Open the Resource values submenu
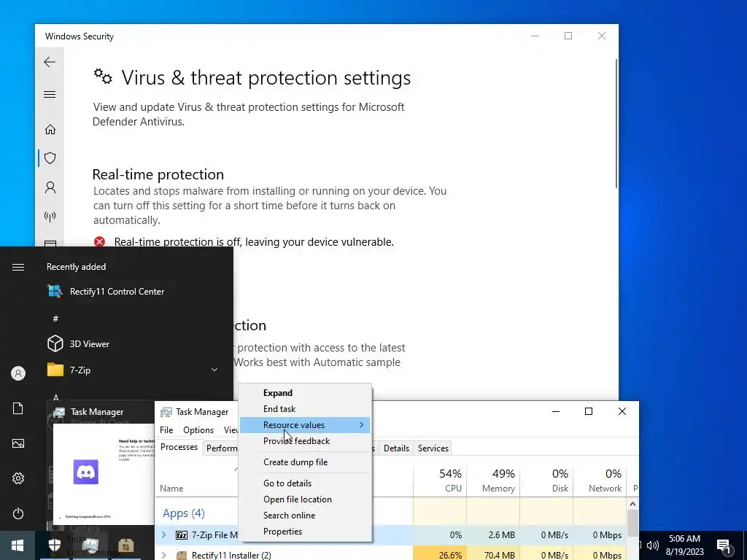This screenshot has width=747, height=560. 305,425
